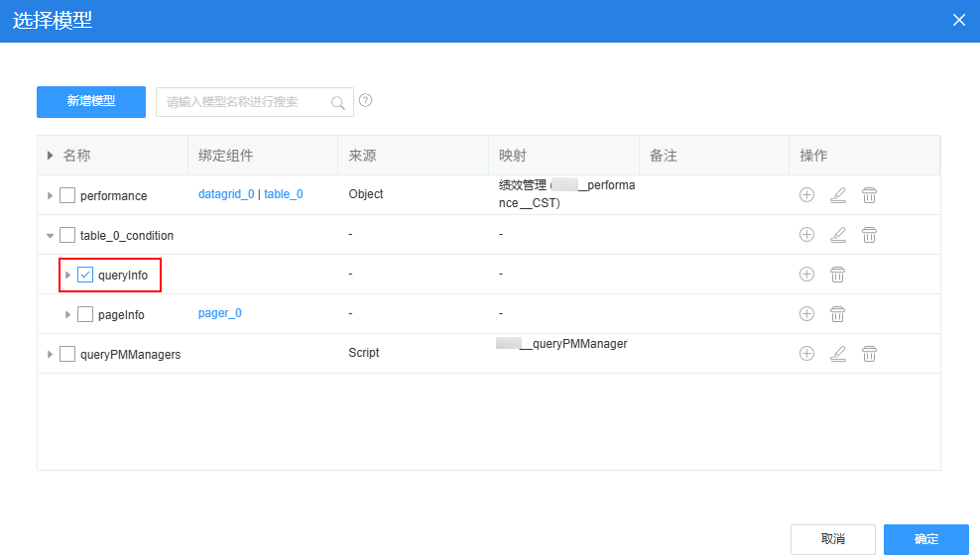Viewport: 980px width, 559px height.
Task: Click the add icon in performance row
Action: 806,195
